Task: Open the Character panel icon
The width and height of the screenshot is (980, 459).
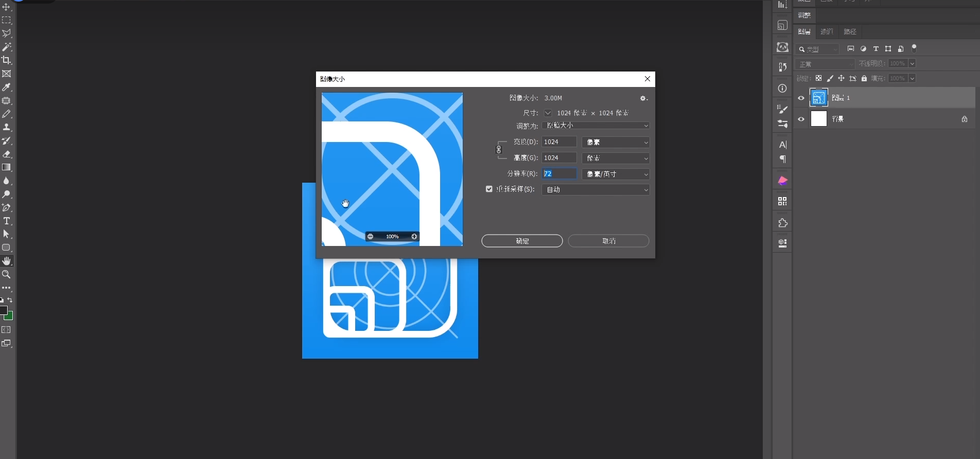Action: [x=782, y=145]
